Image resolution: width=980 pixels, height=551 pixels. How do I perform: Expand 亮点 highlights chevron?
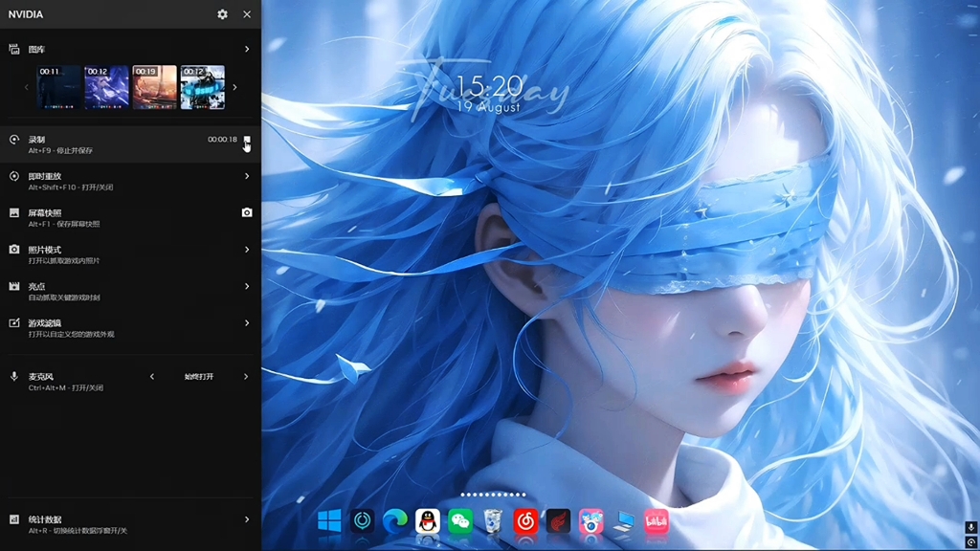247,286
